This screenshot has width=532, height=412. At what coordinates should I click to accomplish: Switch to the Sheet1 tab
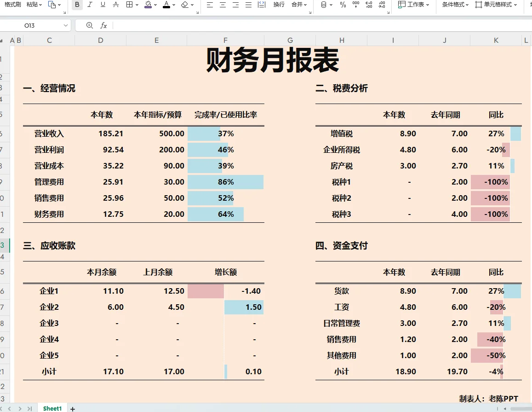click(51, 408)
